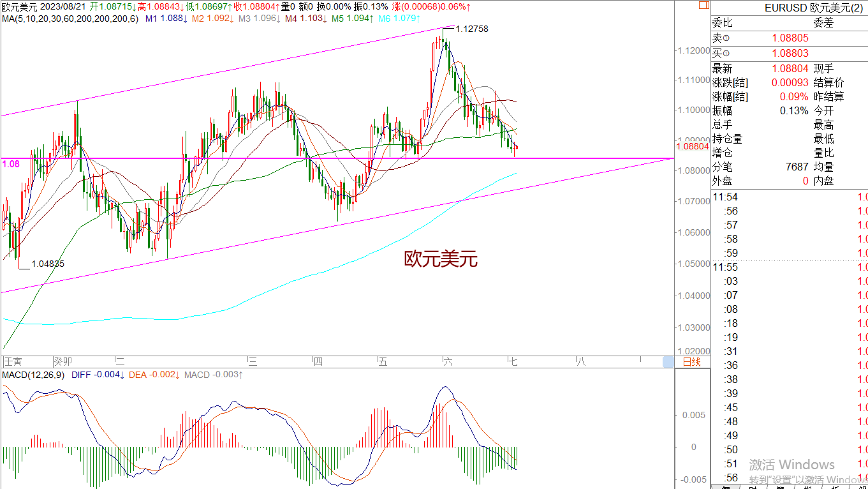
Task: Click the 今开 label
Action: click(824, 110)
